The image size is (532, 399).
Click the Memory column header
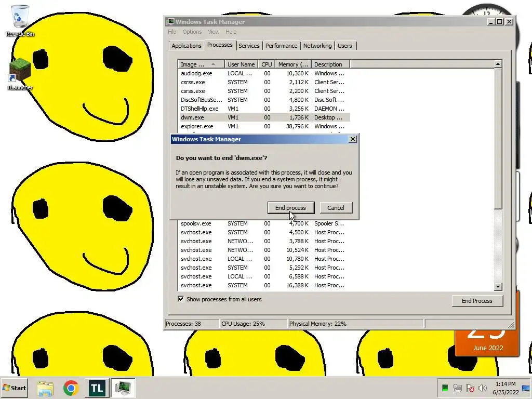tap(293, 64)
